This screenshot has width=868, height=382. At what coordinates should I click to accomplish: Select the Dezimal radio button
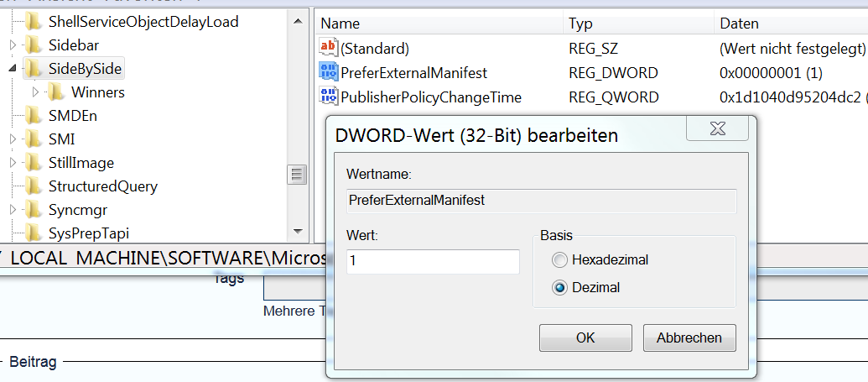[x=559, y=287]
